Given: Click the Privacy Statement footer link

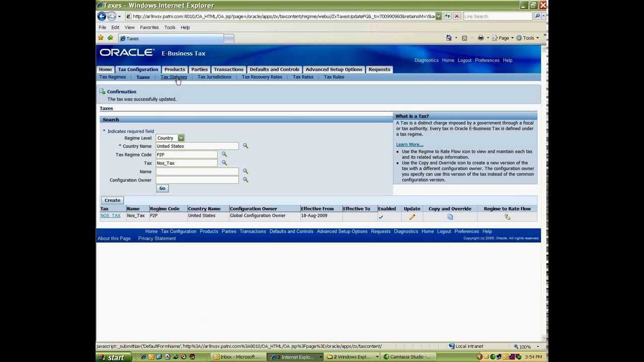Looking at the screenshot, I should pos(157,238).
